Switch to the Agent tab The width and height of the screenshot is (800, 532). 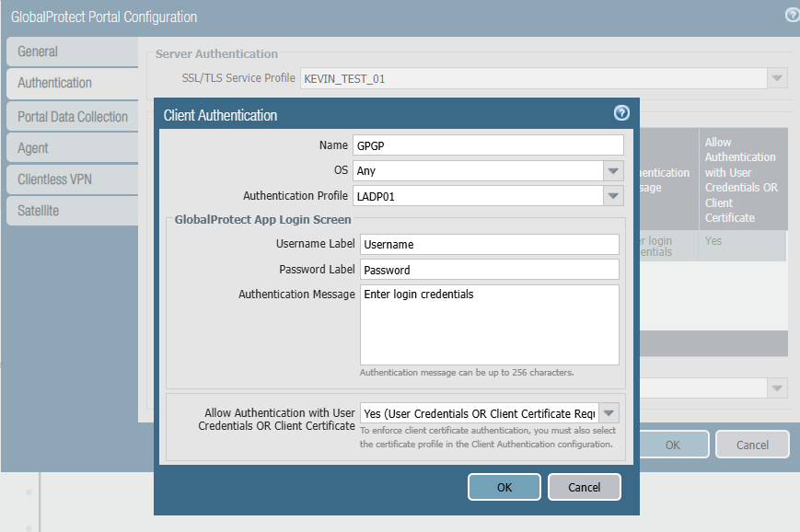73,148
